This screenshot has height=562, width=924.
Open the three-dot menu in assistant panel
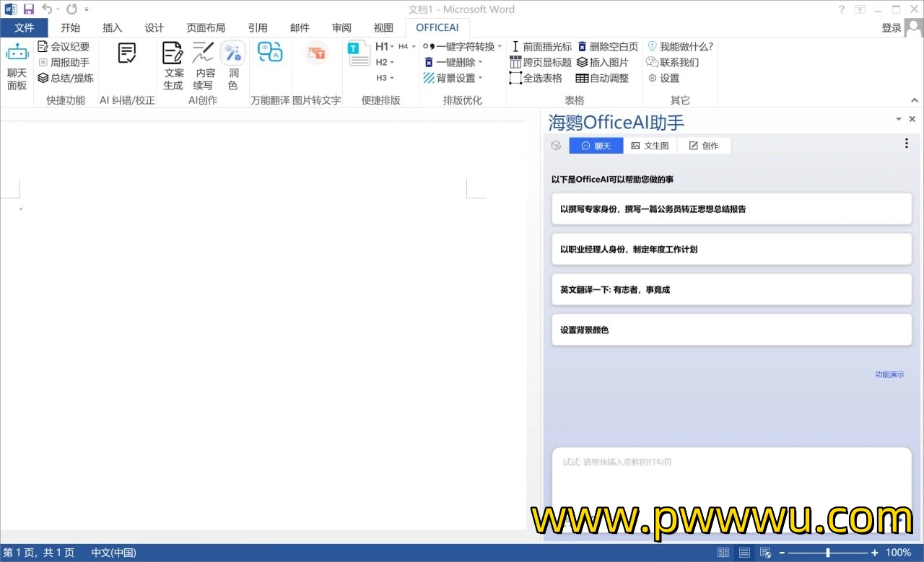907,144
